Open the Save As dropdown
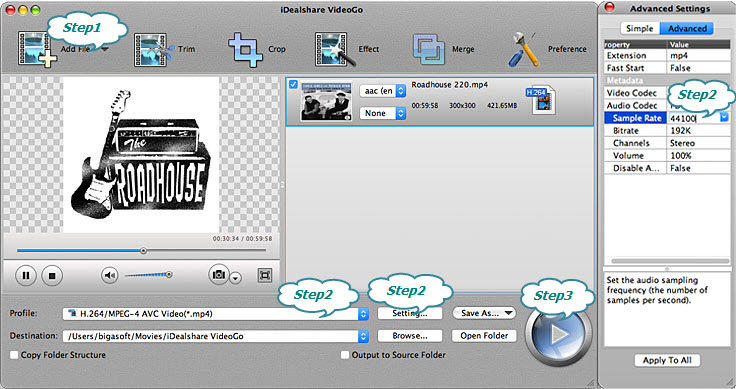This screenshot has width=736, height=389. (484, 313)
